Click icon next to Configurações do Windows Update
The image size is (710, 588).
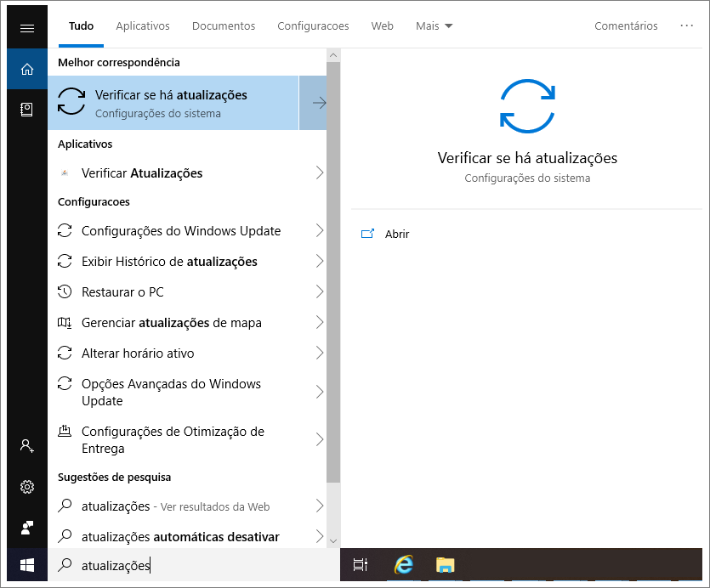coord(65,230)
